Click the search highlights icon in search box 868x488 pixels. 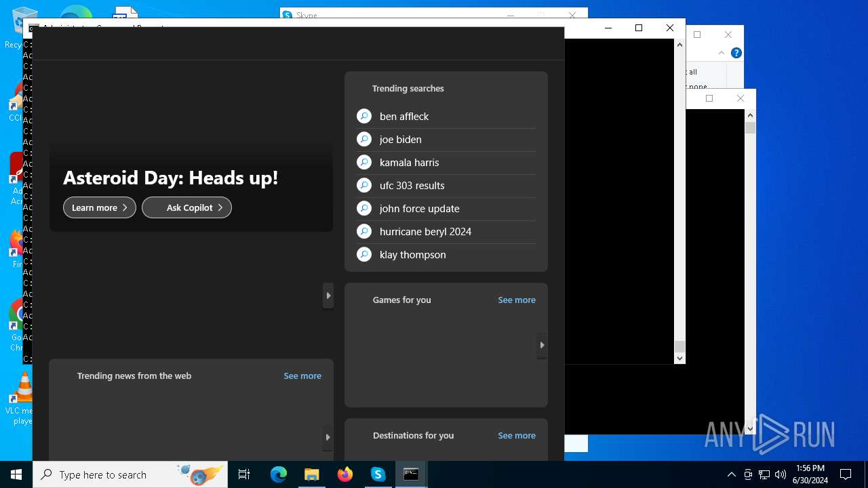pos(200,474)
